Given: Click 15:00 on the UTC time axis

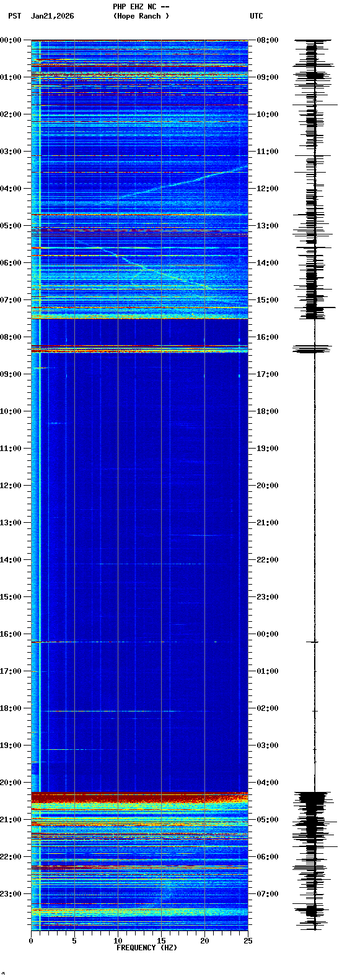Looking at the screenshot, I should coord(268,300).
